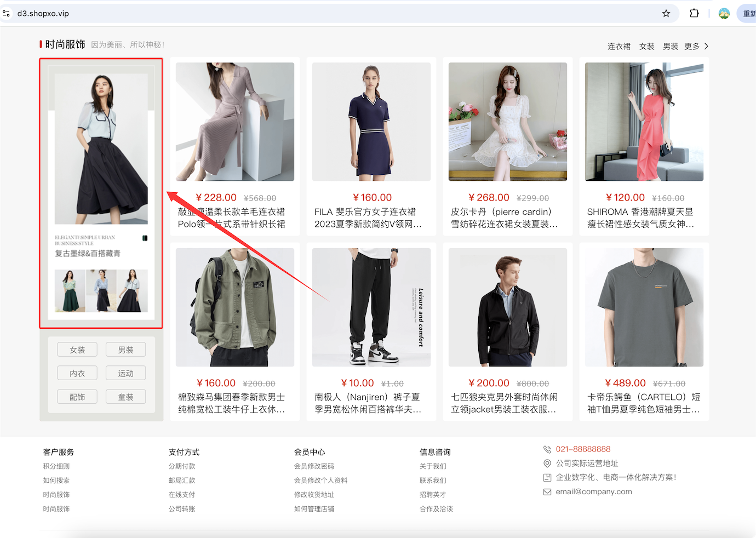Open the 分期付款 footer link
This screenshot has width=756, height=538.
click(x=182, y=466)
